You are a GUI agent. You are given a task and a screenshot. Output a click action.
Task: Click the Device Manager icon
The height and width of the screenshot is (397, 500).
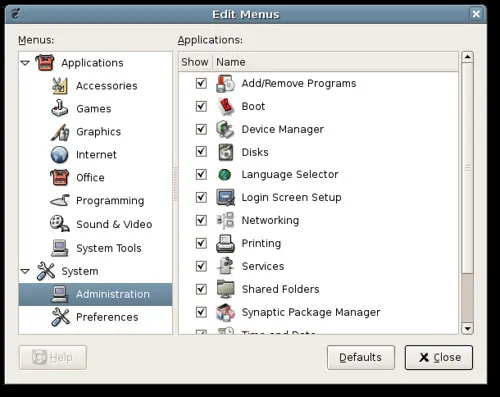tap(225, 129)
